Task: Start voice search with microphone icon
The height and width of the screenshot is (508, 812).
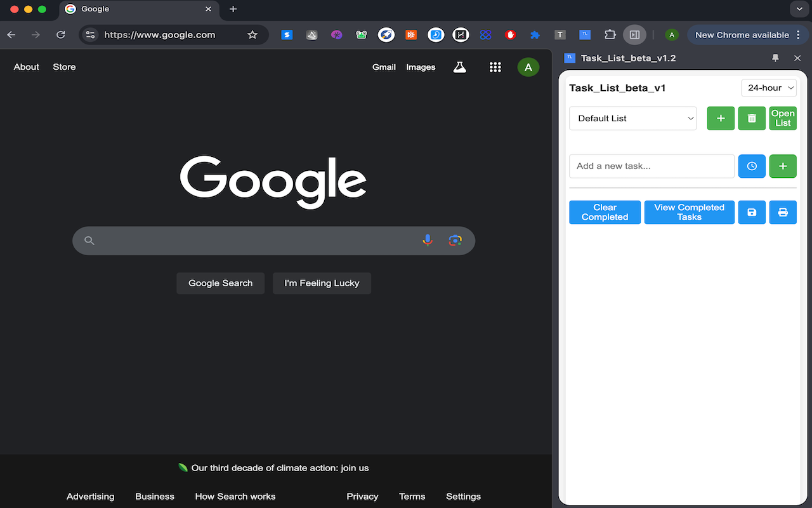Action: 428,240
